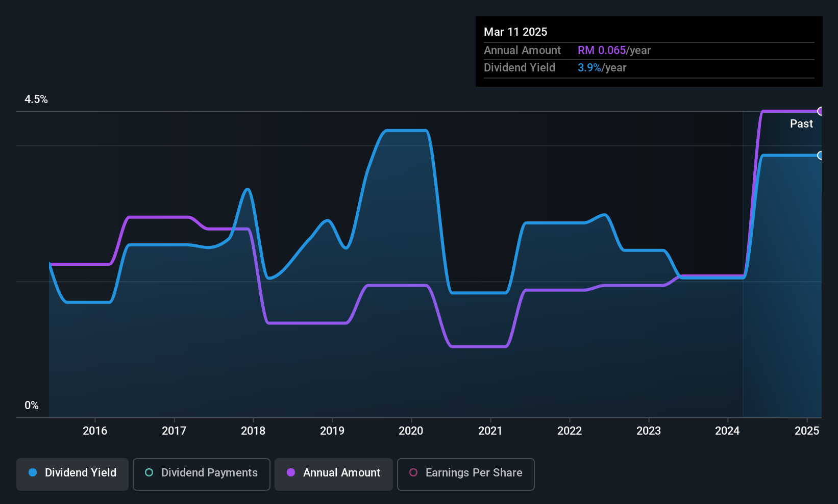The width and height of the screenshot is (838, 504).
Task: Click the blue Dividend Yield legend dot
Action: pyautogui.click(x=33, y=473)
